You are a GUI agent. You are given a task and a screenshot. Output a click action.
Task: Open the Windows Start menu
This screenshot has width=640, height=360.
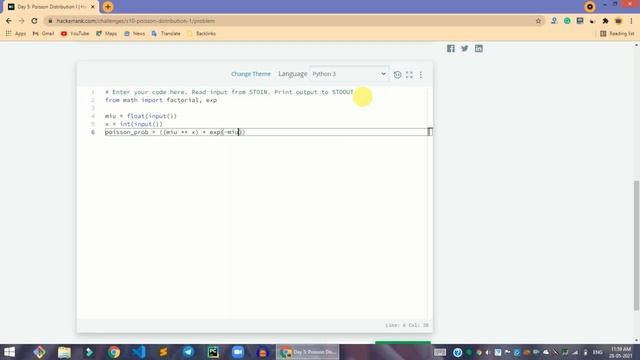[x=9, y=352]
